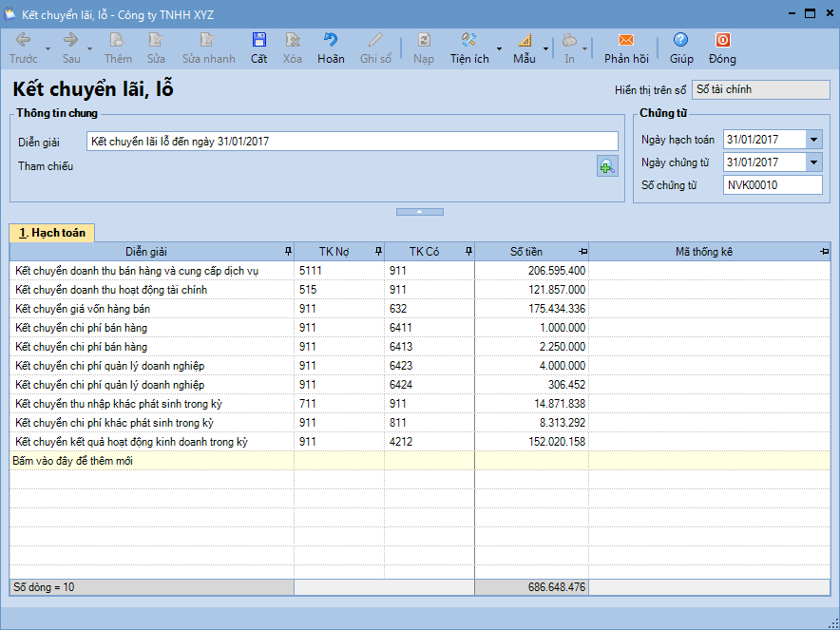
Task: Click the Diễn giải text field
Action: [x=352, y=141]
